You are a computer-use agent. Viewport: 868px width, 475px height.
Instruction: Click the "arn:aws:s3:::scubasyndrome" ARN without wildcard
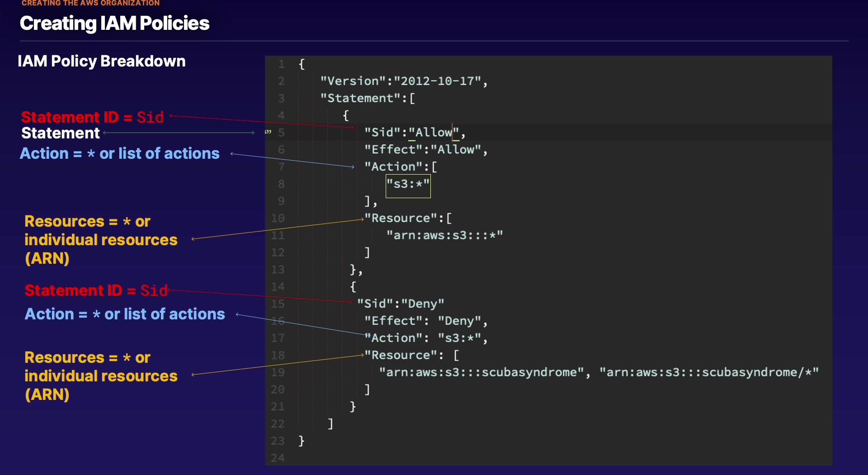(x=481, y=372)
